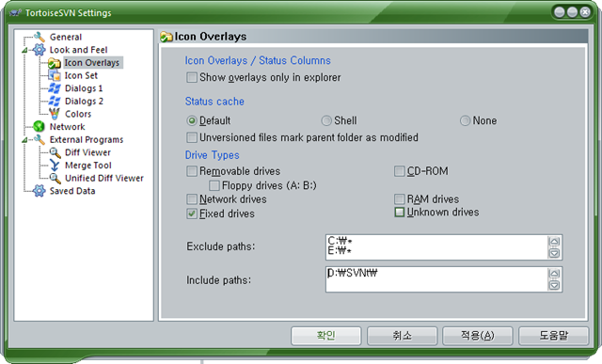The image size is (602, 364).
Task: Click the 적용(A) Apply button
Action: 478,336
